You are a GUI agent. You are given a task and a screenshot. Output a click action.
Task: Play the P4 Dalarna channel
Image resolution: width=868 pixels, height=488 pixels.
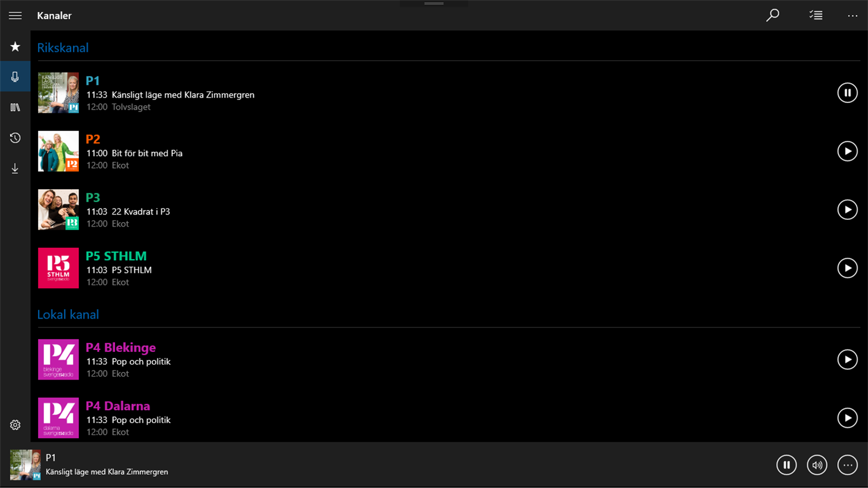point(848,418)
